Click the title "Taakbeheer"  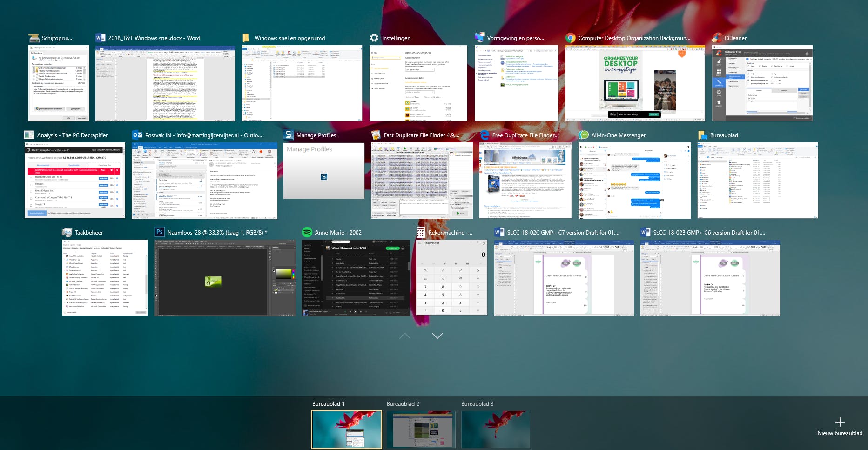coord(89,233)
